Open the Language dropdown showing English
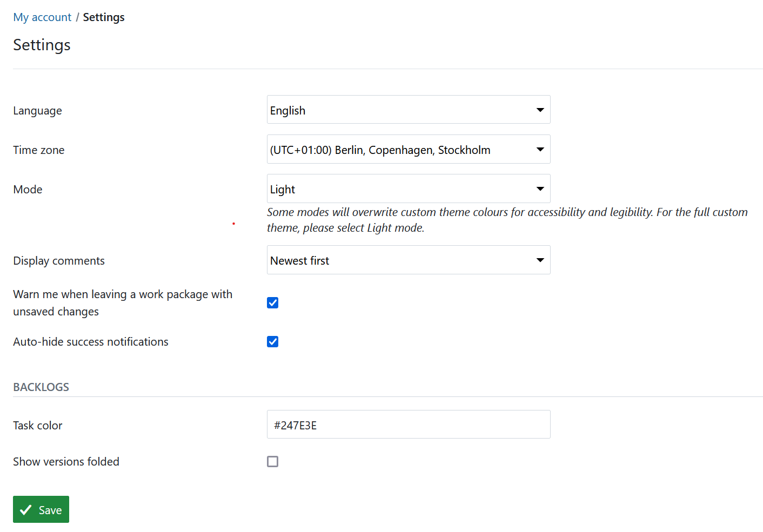Screen dimensions: 763x532 (408, 110)
